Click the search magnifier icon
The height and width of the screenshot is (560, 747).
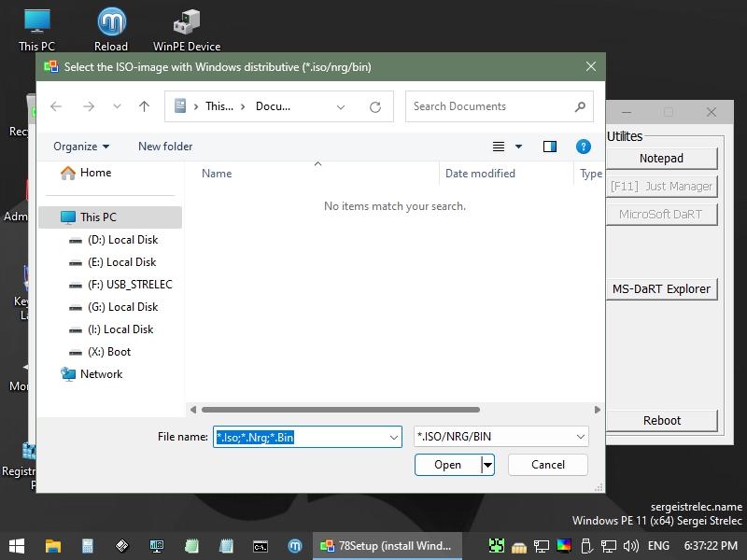(580, 106)
